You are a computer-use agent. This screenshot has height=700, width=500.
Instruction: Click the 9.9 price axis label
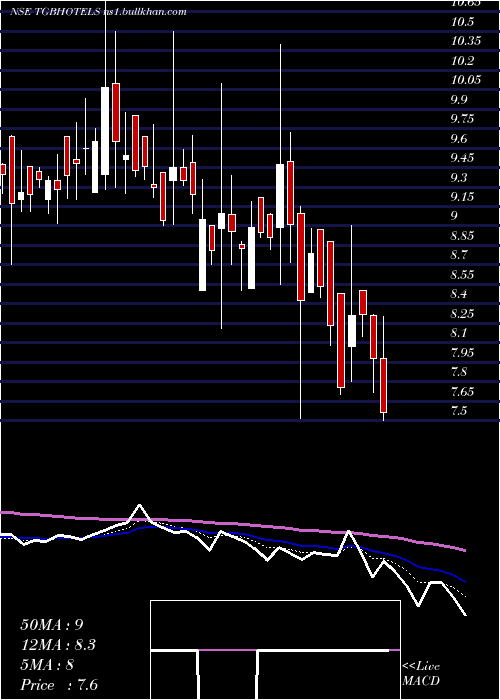click(459, 100)
